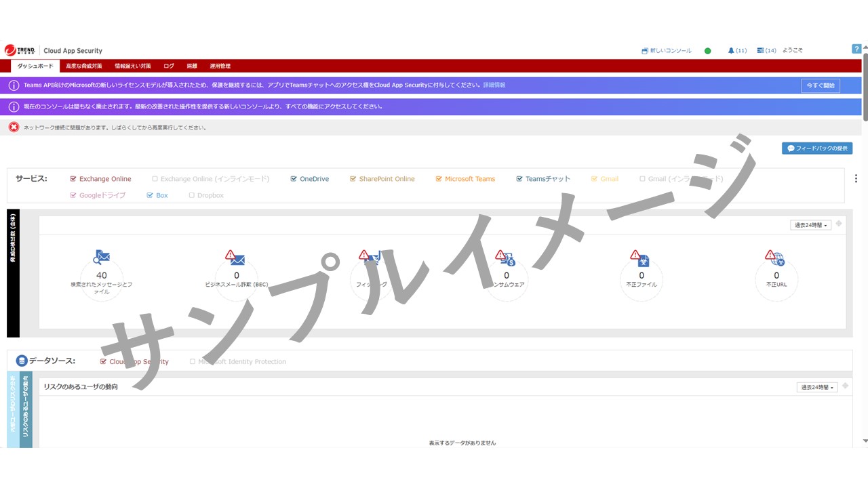This screenshot has height=488, width=868.
Task: Toggle Microsoft Teams checkbox
Action: point(439,179)
